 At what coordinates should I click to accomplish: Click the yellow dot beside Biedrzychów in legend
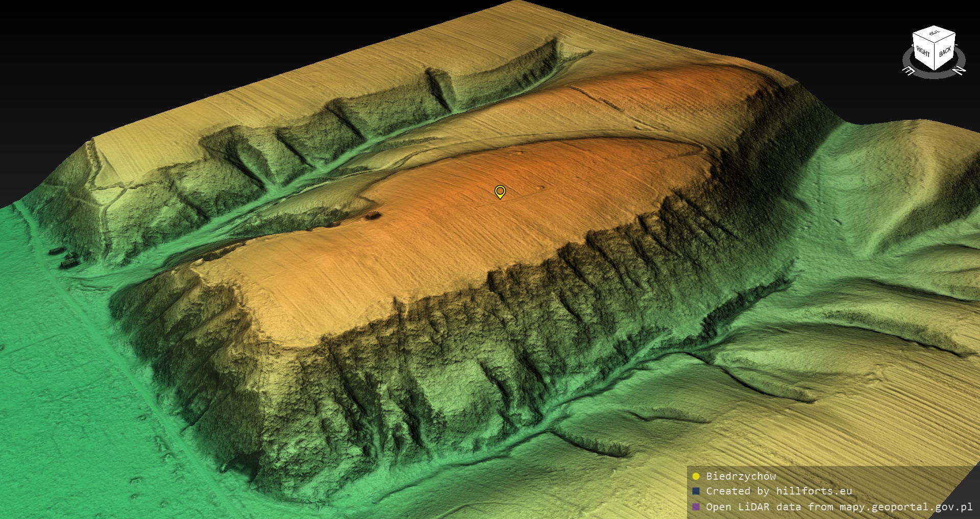point(696,477)
